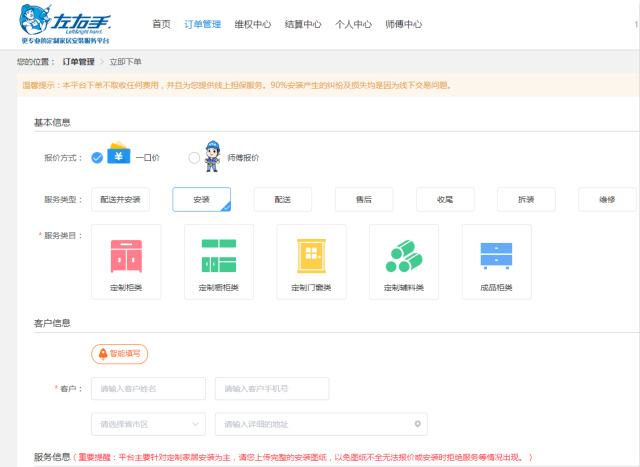
Task: Select the 定制门套类 door icon
Action: [x=311, y=256]
